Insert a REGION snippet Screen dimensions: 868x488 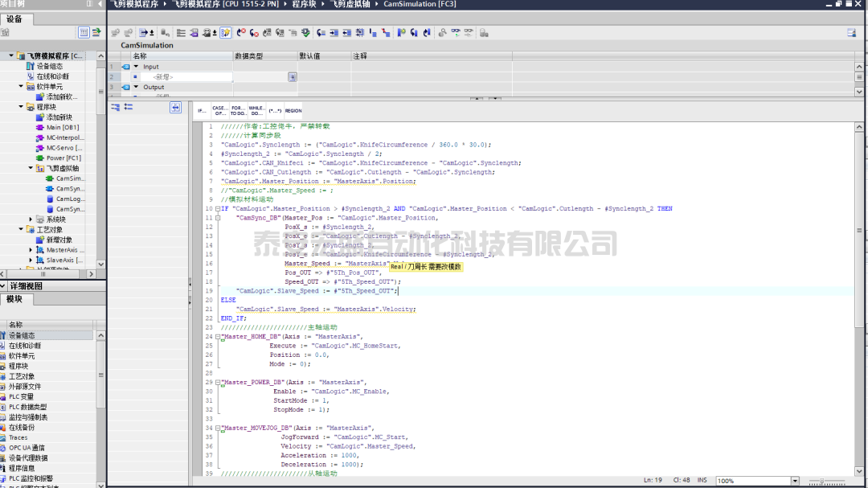(x=293, y=111)
